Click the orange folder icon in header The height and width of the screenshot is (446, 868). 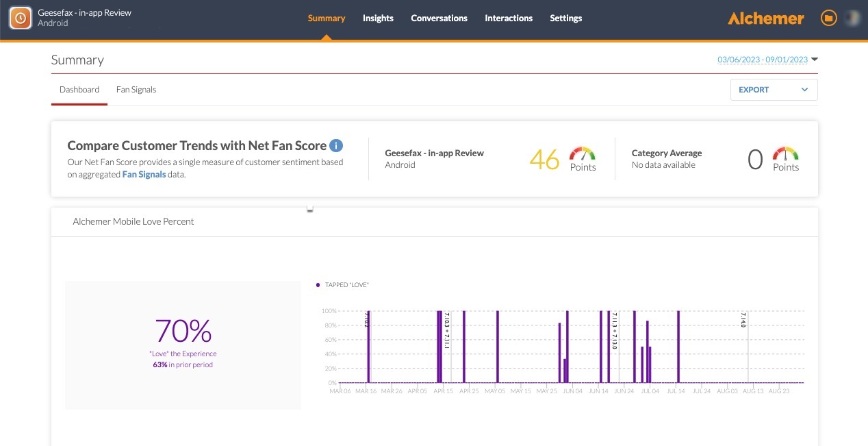coord(828,18)
